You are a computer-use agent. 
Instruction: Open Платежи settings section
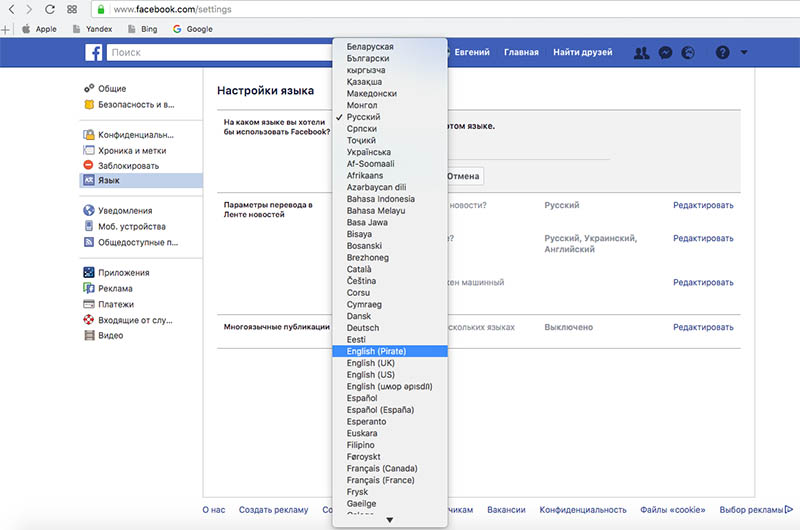coord(109,304)
